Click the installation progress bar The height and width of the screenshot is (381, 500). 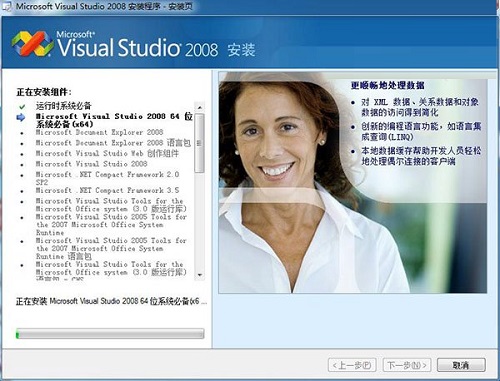(110, 334)
